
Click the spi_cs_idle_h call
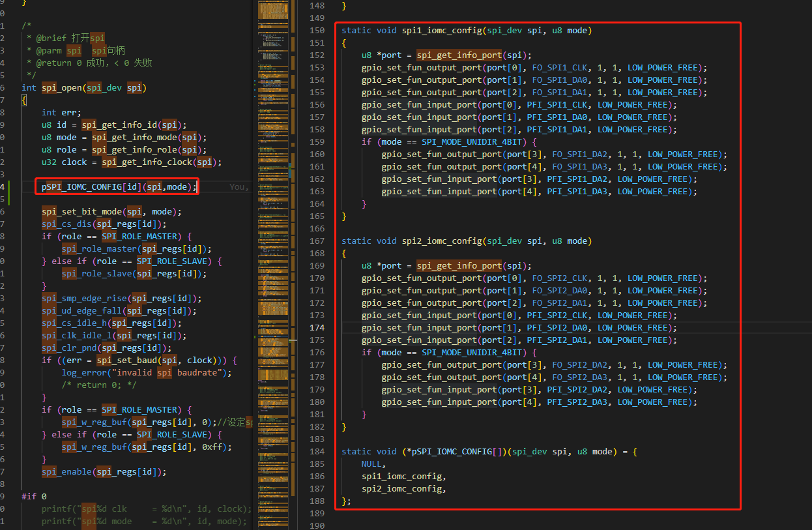pyautogui.click(x=74, y=323)
